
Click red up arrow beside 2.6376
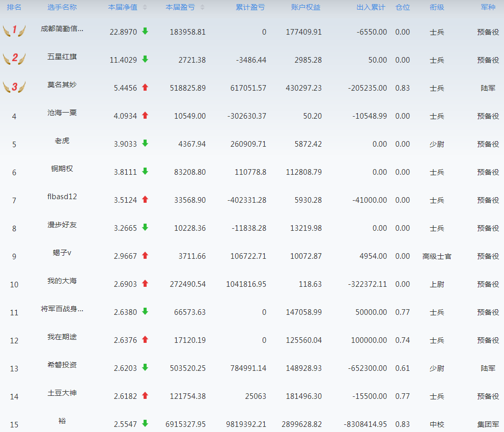pyautogui.click(x=145, y=339)
